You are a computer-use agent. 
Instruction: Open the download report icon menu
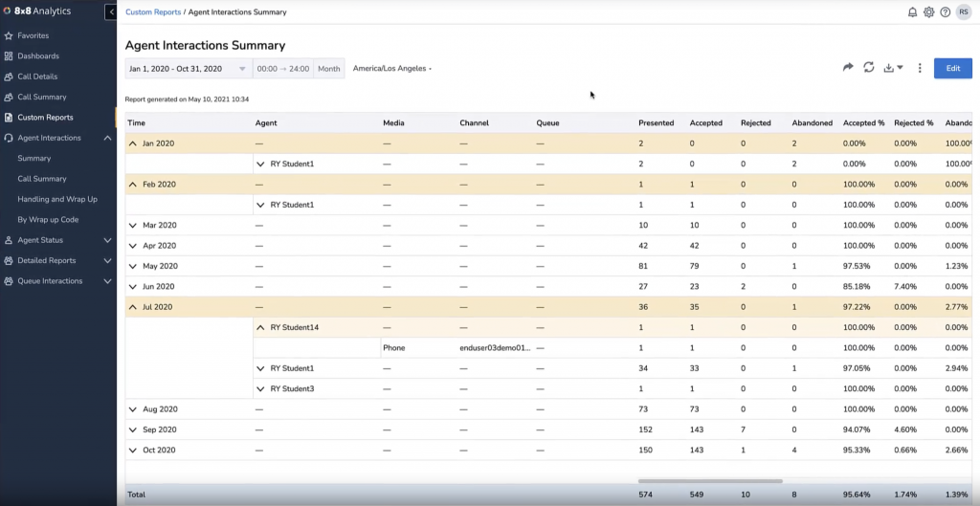[893, 68]
